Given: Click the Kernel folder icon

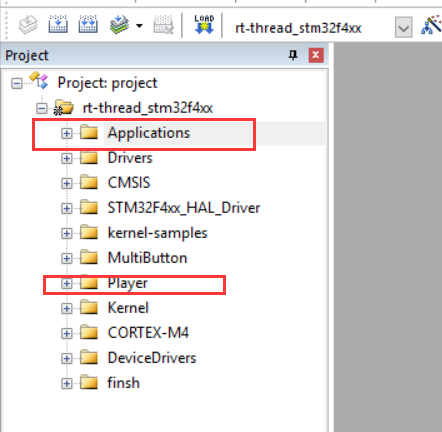Looking at the screenshot, I should [x=89, y=307].
